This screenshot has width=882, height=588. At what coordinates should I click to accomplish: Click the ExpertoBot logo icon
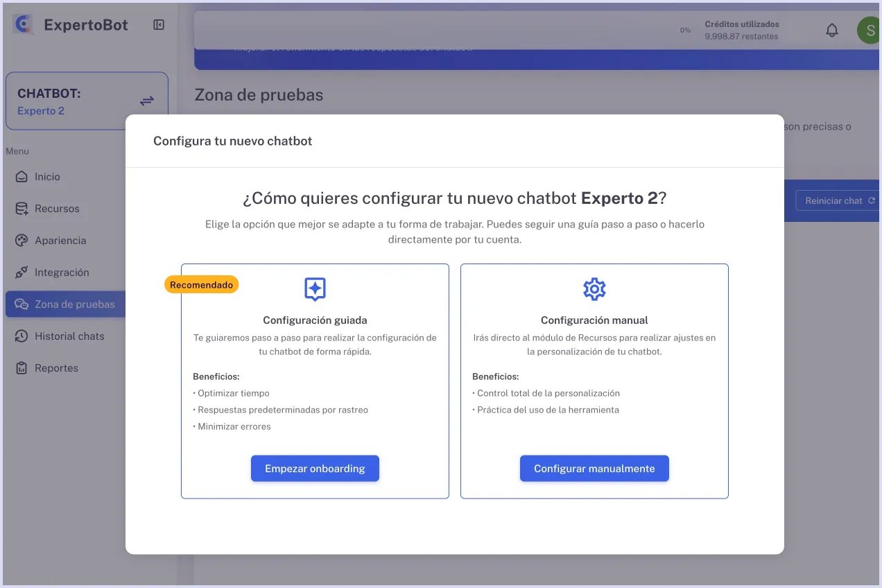pos(23,24)
